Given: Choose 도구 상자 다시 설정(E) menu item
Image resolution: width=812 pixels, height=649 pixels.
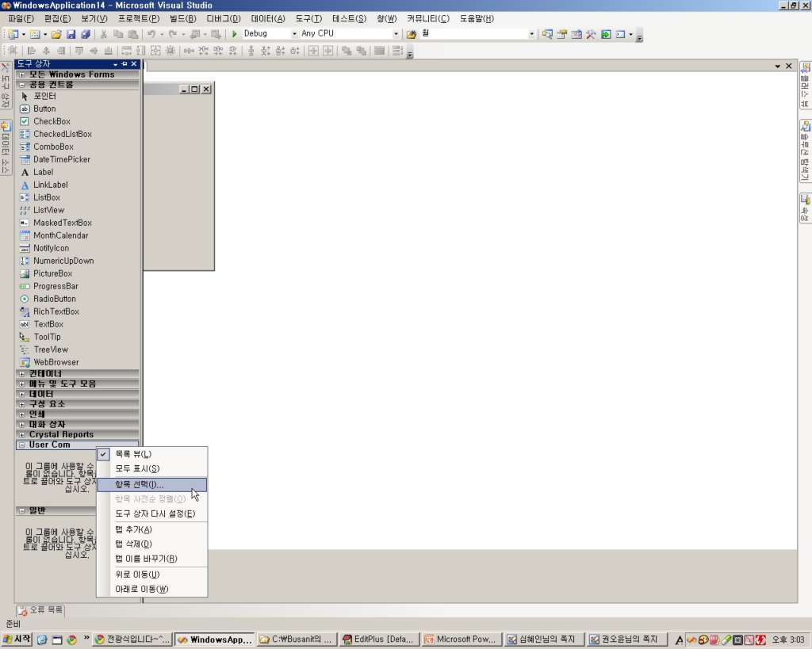Looking at the screenshot, I should pyautogui.click(x=152, y=513).
